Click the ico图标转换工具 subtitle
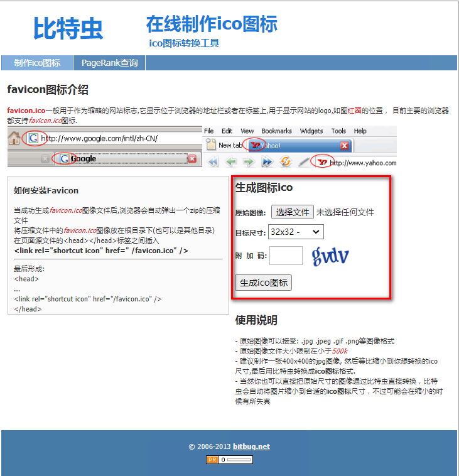459x476 pixels. click(x=184, y=43)
